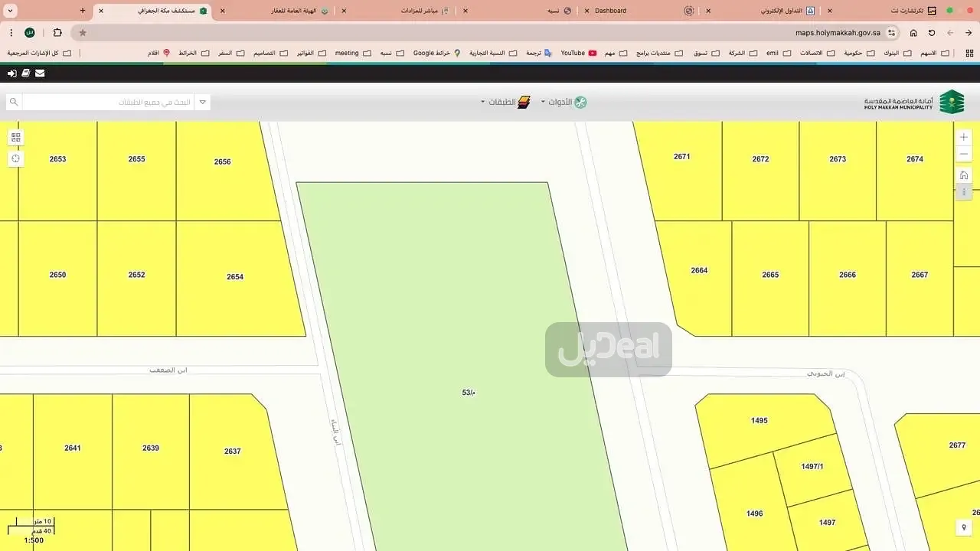Zoom in on the map

pyautogui.click(x=964, y=137)
